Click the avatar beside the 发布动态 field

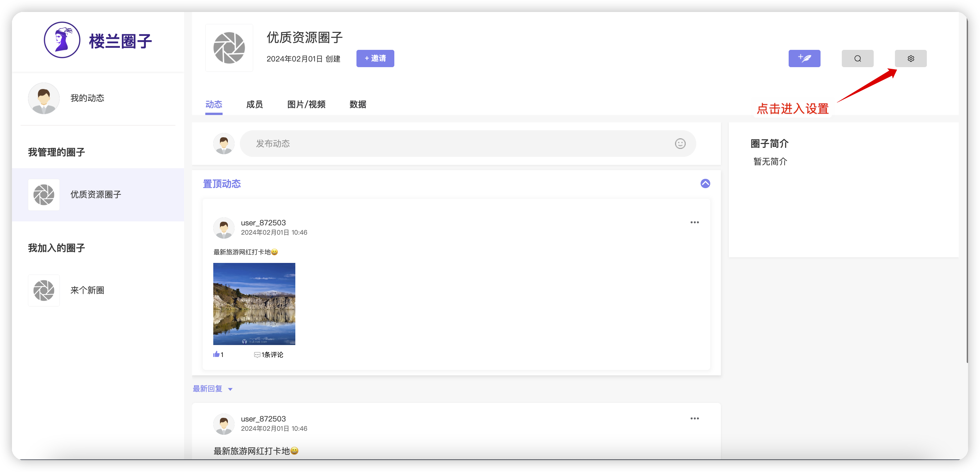click(x=224, y=144)
